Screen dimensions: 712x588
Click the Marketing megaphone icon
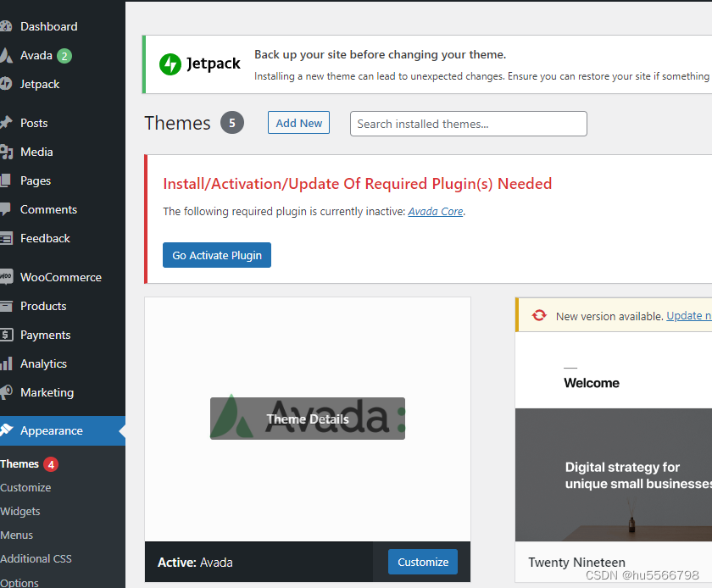pos(6,392)
